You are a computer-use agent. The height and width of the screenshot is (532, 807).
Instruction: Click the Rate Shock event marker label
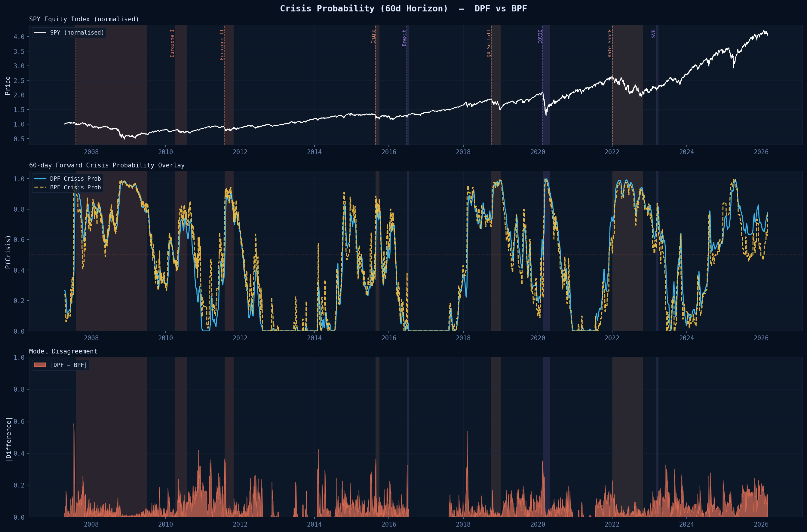point(609,43)
